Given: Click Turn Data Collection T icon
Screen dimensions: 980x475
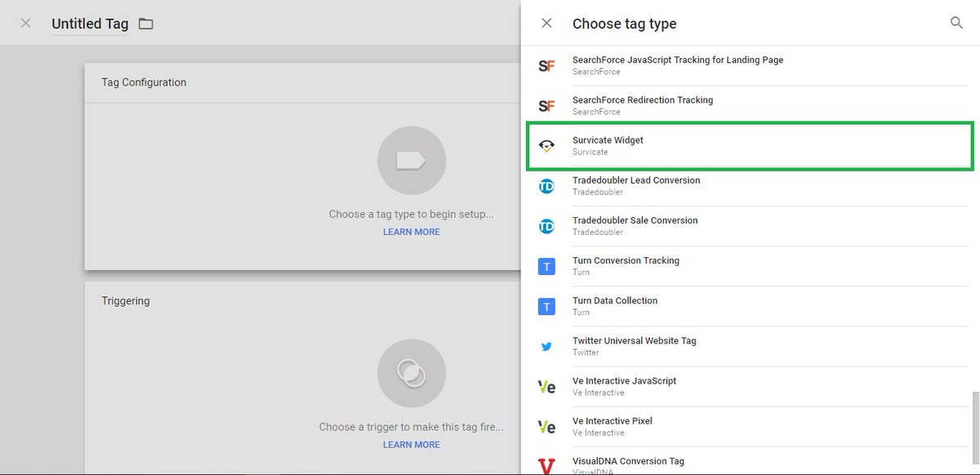Looking at the screenshot, I should [x=547, y=306].
